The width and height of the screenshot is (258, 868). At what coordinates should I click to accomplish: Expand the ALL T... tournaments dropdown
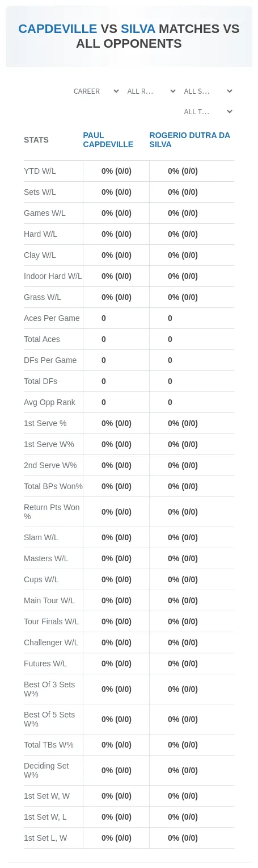208,111
